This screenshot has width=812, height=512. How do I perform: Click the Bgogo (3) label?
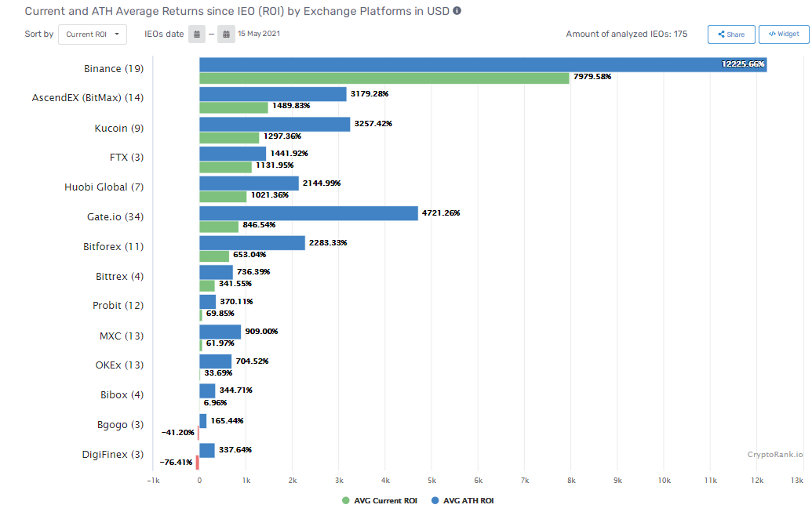(121, 425)
